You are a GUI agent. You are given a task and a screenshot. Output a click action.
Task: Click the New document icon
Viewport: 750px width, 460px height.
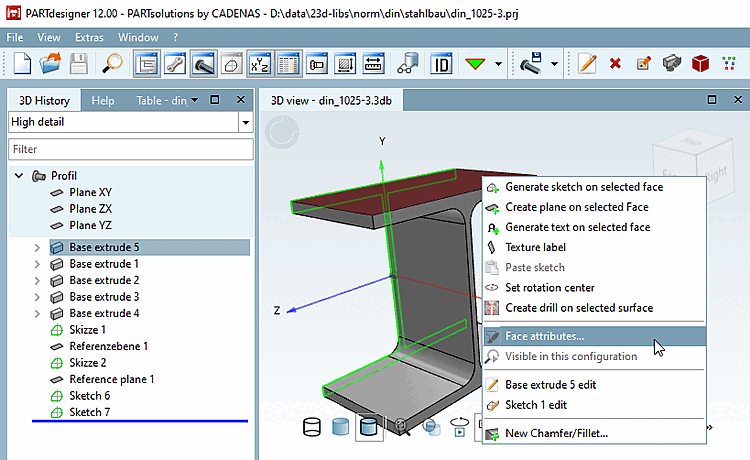tap(23, 63)
